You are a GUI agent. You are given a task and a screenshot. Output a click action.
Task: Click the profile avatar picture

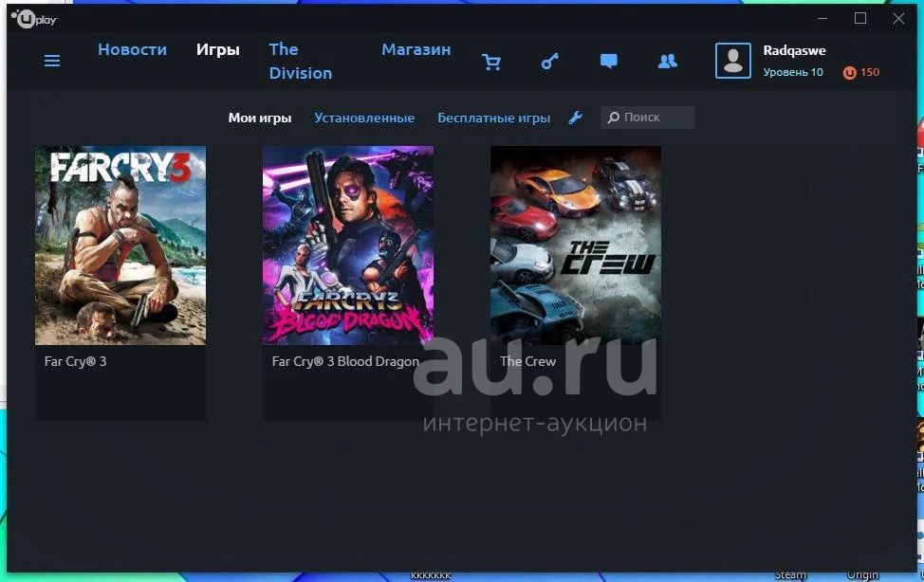point(733,61)
